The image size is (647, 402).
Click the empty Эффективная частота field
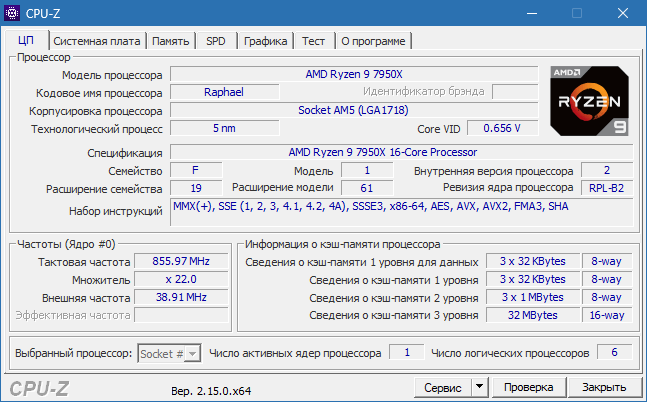[181, 315]
